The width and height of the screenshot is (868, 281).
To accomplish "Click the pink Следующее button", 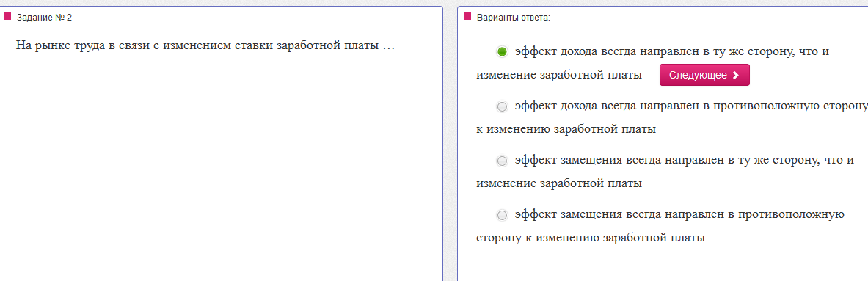I will coord(704,76).
